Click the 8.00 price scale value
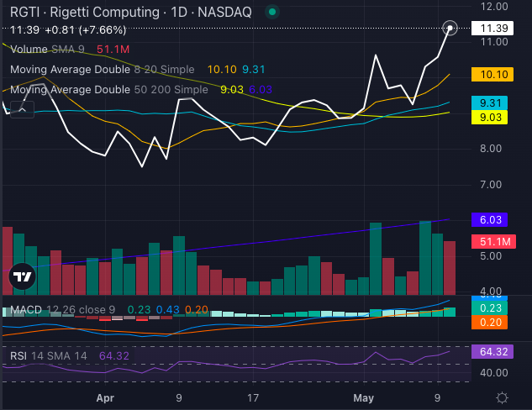 (x=491, y=149)
